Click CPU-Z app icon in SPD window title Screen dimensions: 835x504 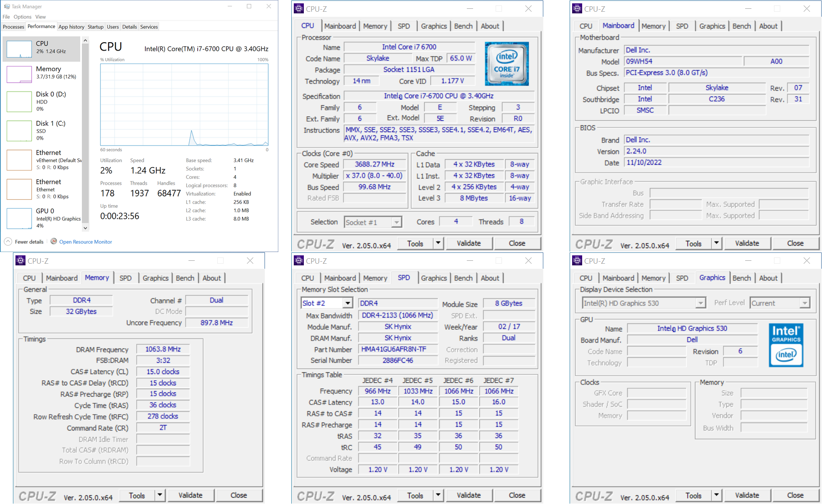(299, 260)
